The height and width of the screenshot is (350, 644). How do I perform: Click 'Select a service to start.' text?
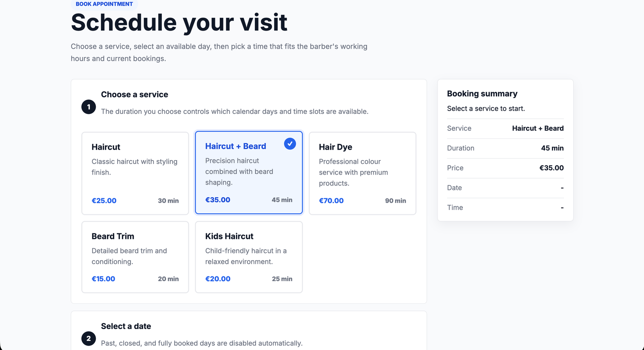tap(486, 109)
